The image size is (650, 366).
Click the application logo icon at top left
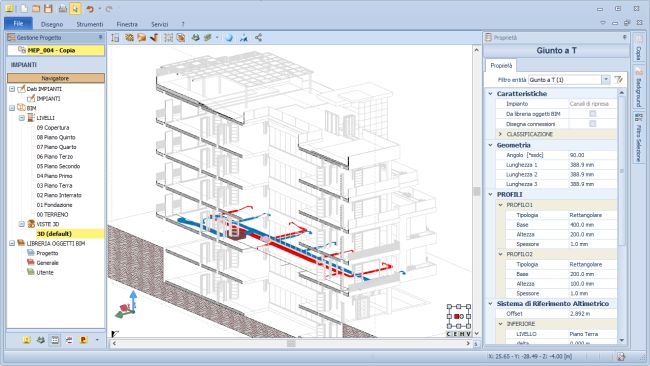pyautogui.click(x=9, y=8)
